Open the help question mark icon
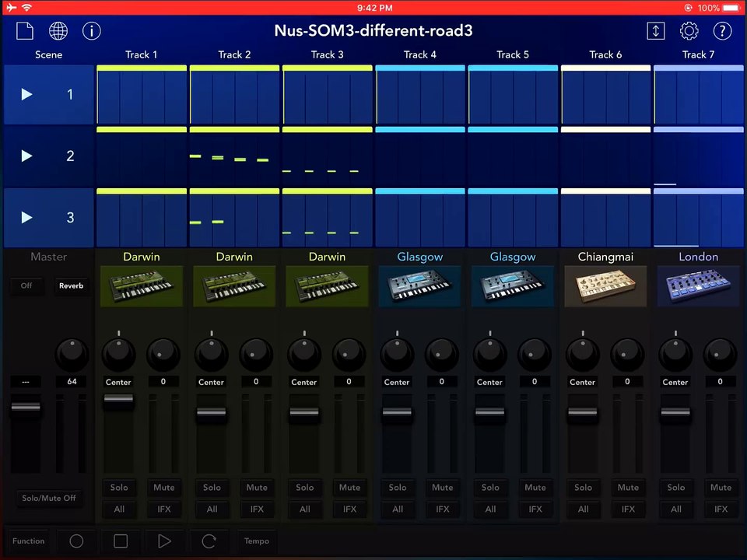747x560 pixels. [722, 31]
